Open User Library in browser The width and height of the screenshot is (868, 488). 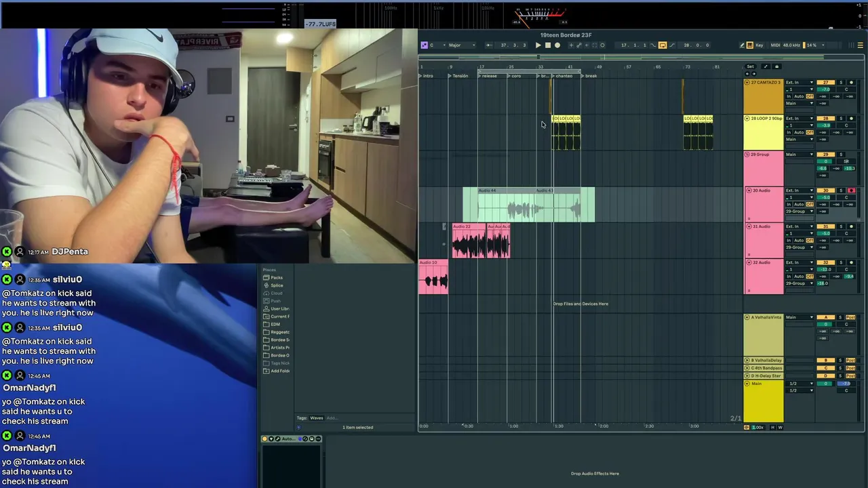pyautogui.click(x=277, y=308)
